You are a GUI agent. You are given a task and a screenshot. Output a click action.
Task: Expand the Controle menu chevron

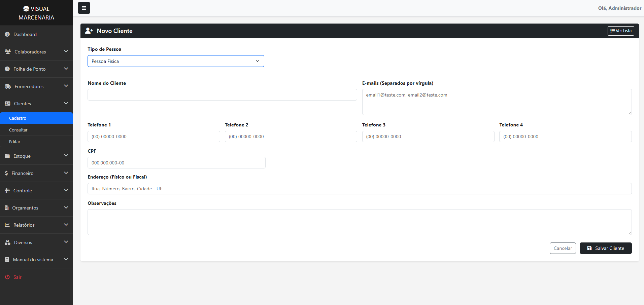pos(66,190)
